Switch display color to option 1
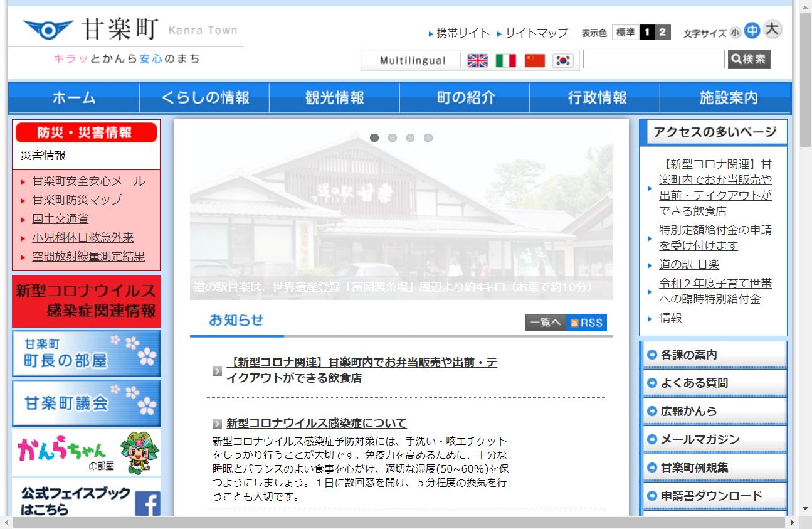 click(x=647, y=31)
